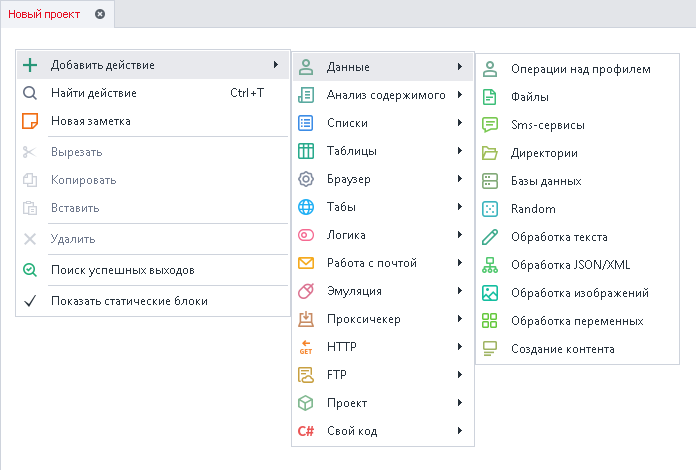
Task: Choose Базы данных in the Данные submenu
Action: point(545,181)
